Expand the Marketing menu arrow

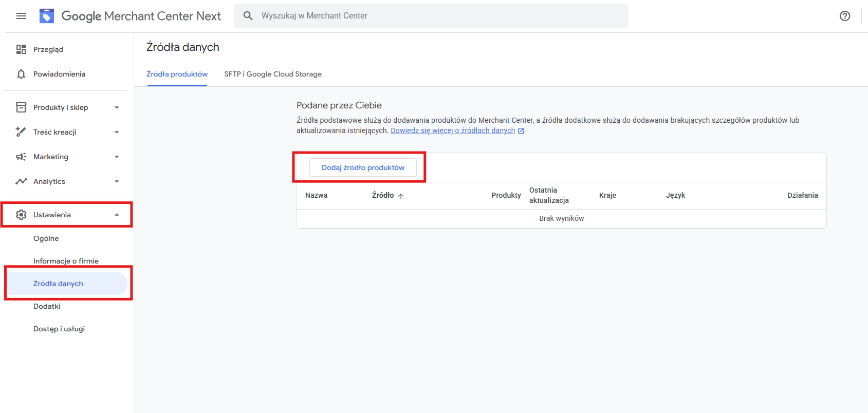[x=117, y=157]
